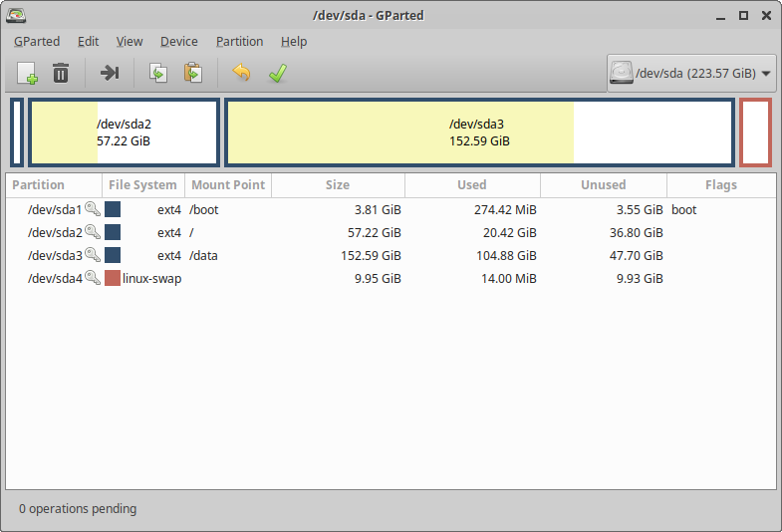Click the 9.93 GiB unused value
Viewport: 782px width, 532px height.
tap(640, 279)
